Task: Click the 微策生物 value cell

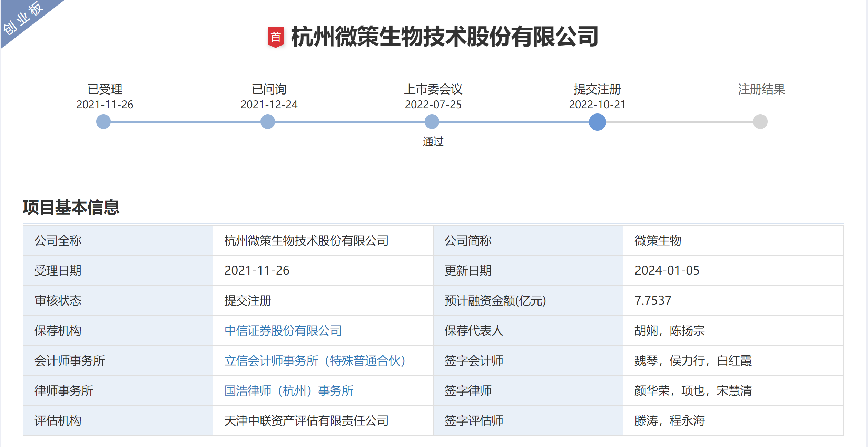Action: 733,240
